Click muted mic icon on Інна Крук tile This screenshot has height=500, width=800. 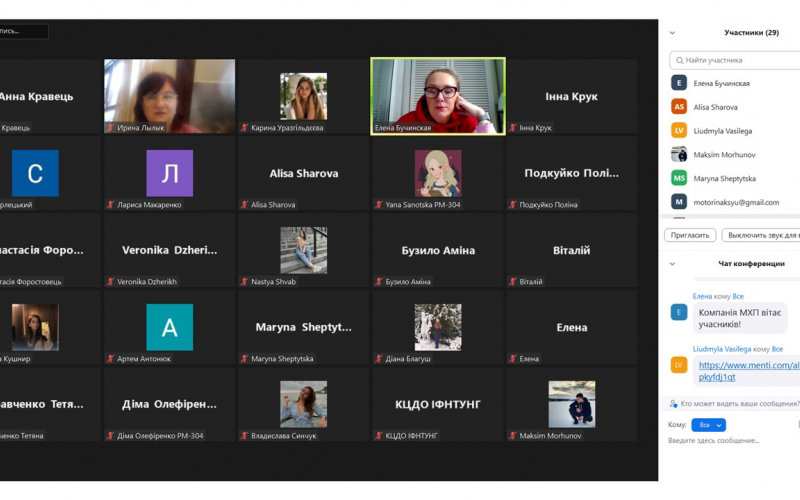click(x=513, y=128)
